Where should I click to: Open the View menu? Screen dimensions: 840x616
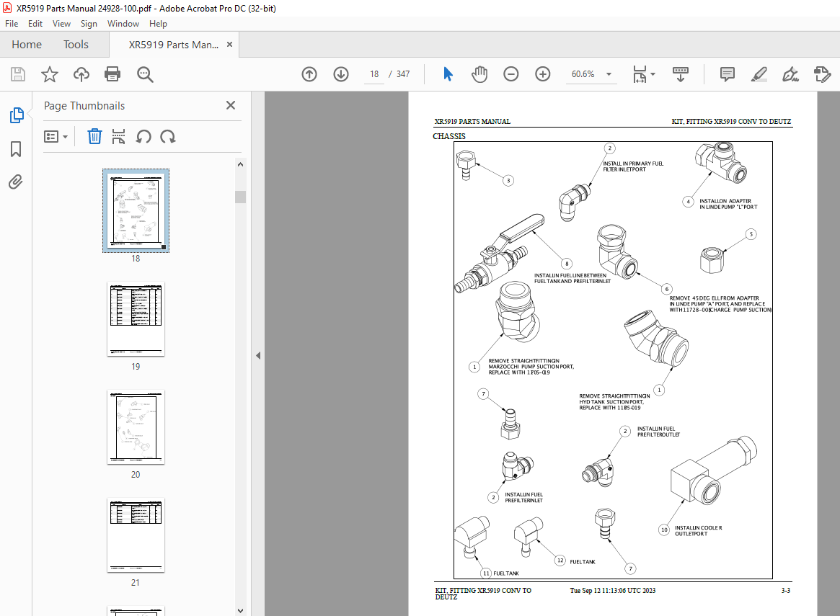(61, 24)
